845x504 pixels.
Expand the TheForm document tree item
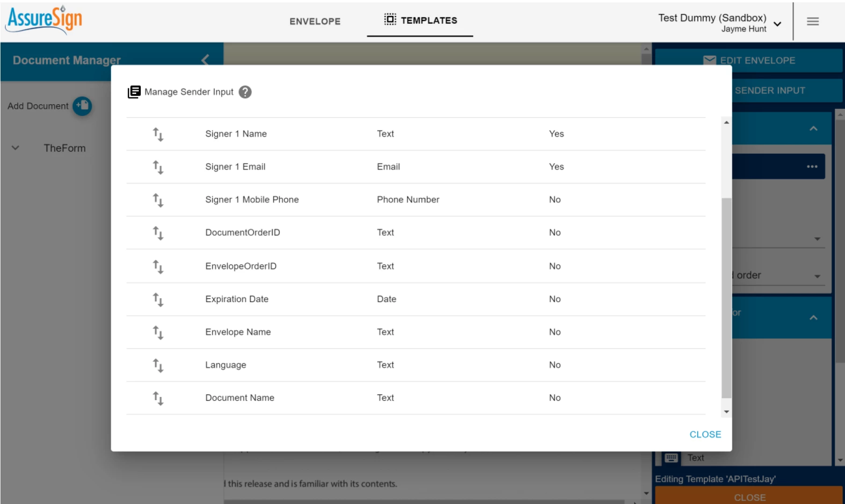pyautogui.click(x=15, y=148)
